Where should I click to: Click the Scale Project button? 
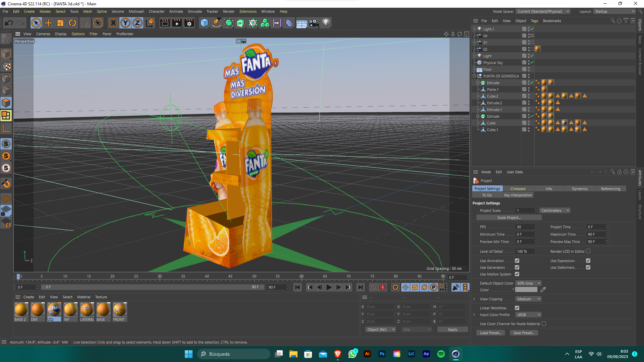click(x=509, y=218)
